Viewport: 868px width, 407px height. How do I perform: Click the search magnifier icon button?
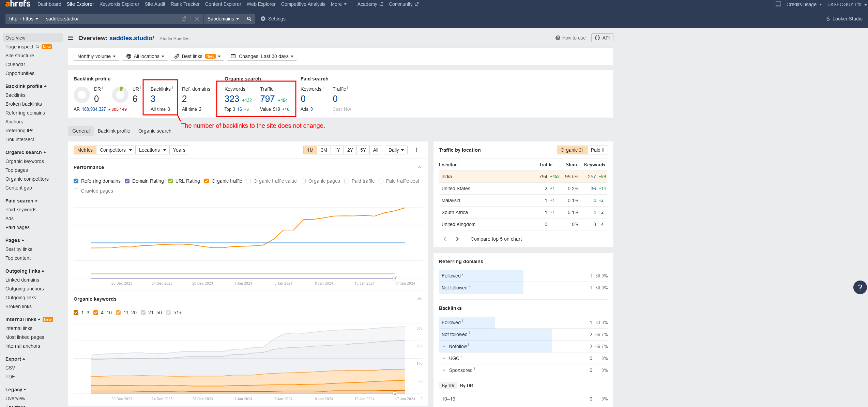pyautogui.click(x=249, y=19)
